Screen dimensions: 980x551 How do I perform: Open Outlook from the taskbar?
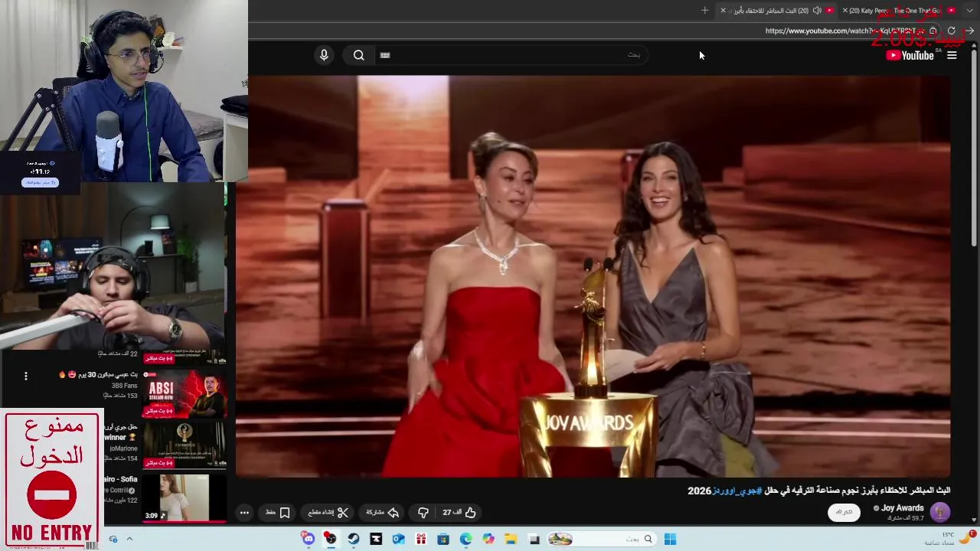(398, 540)
